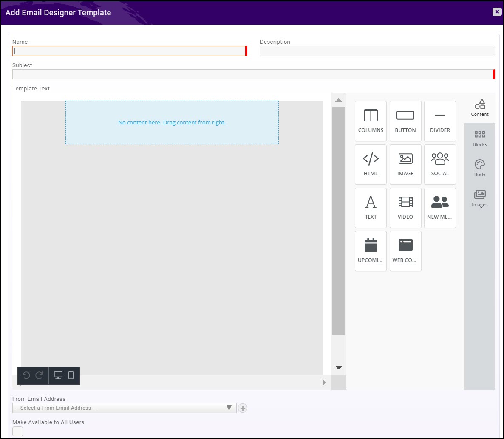Image resolution: width=504 pixels, height=439 pixels.
Task: Enable Make Available to All Users
Action: point(17,431)
